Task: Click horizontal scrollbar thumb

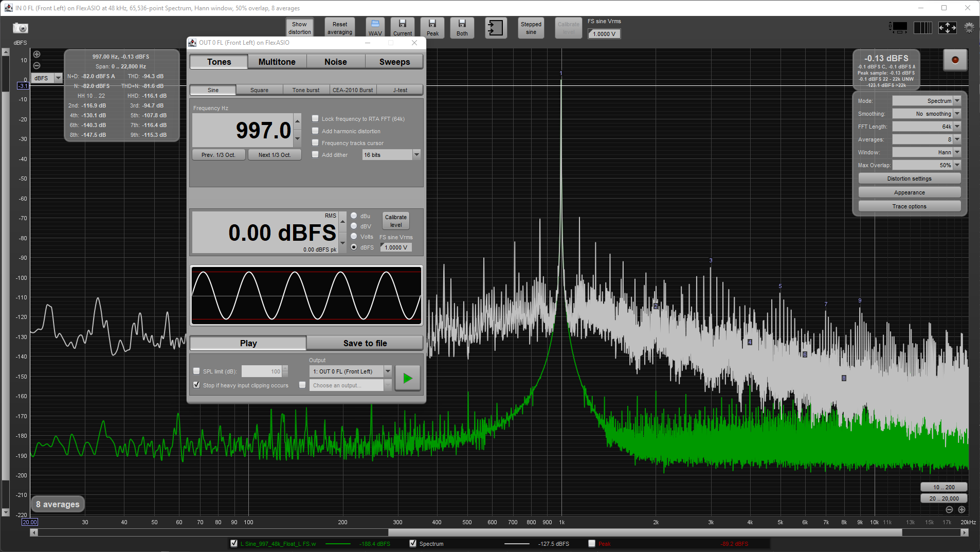Action: [x=645, y=532]
